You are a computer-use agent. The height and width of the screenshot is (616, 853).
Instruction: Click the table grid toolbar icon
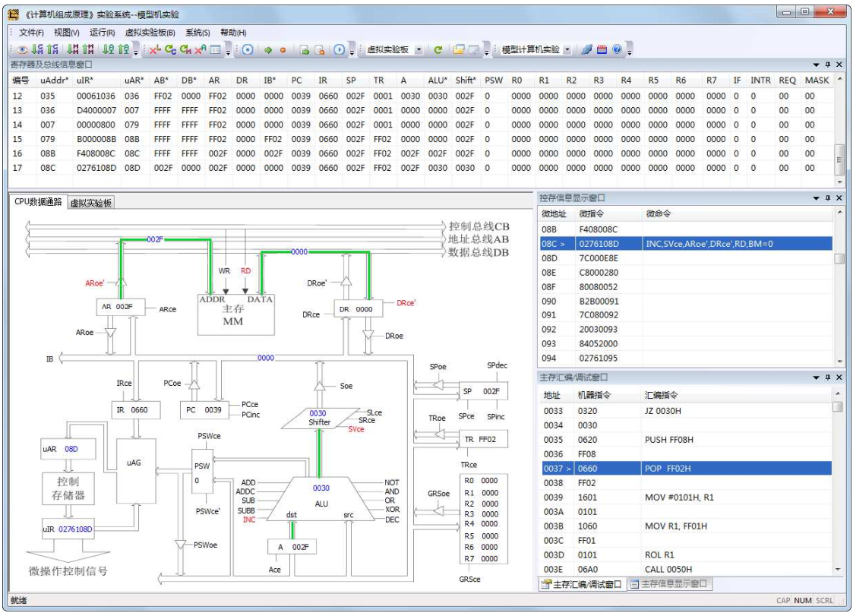(x=216, y=49)
